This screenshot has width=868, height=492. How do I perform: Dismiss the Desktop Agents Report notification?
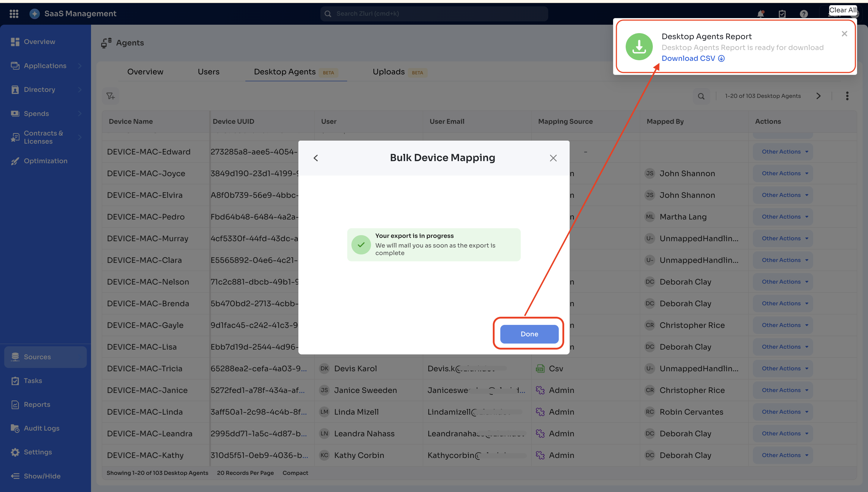point(844,34)
